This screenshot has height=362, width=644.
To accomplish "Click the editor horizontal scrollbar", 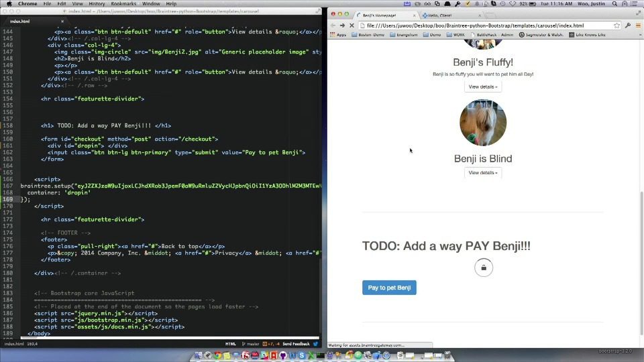I will click(x=170, y=338).
